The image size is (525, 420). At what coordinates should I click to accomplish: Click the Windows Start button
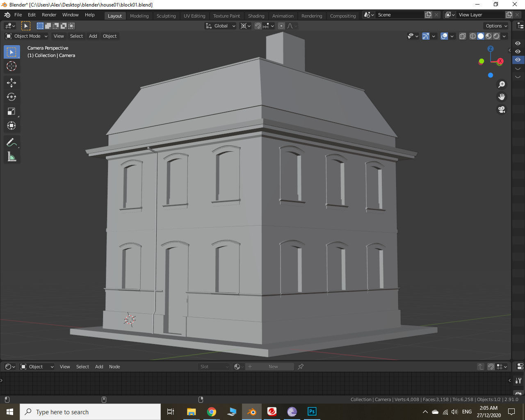point(10,412)
